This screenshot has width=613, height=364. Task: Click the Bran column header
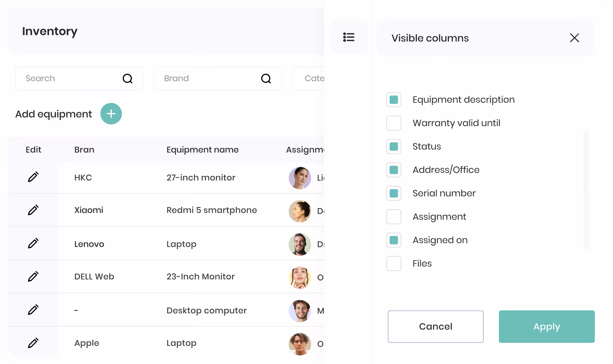(84, 150)
